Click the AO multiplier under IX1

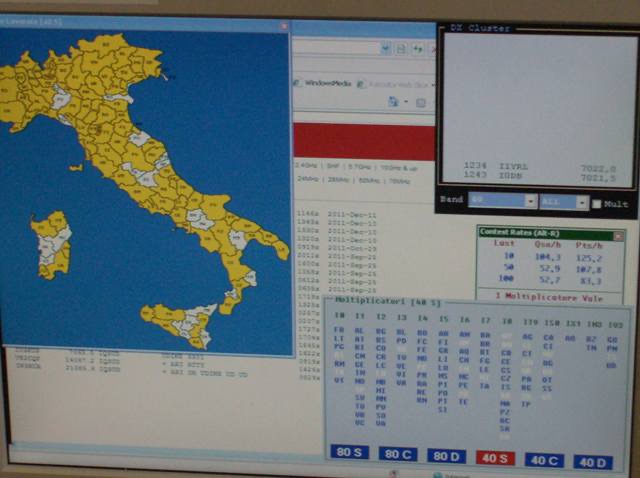[x=570, y=338]
